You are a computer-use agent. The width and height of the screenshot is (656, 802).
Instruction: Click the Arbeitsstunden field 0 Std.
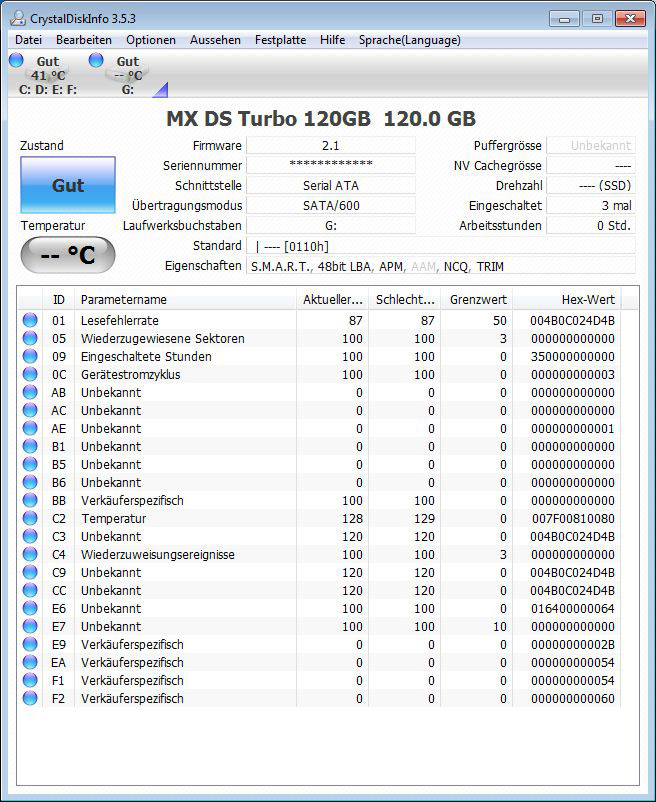pyautogui.click(x=591, y=225)
